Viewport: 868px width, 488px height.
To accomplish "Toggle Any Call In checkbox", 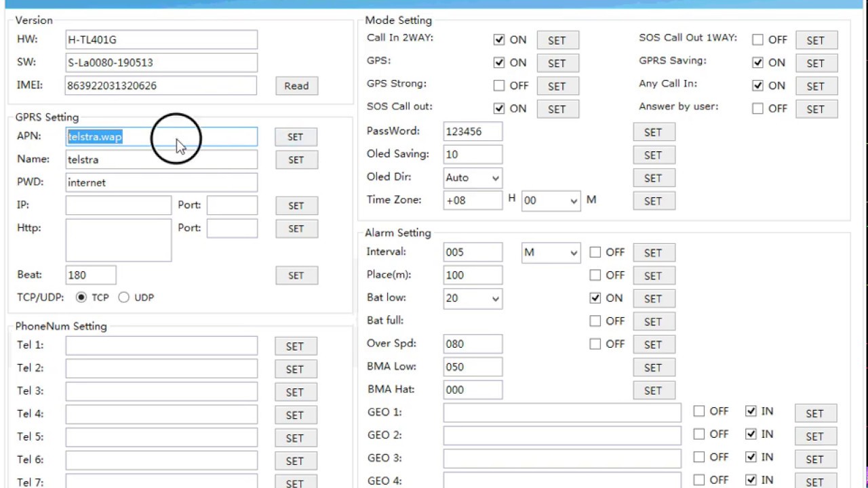I will [757, 86].
